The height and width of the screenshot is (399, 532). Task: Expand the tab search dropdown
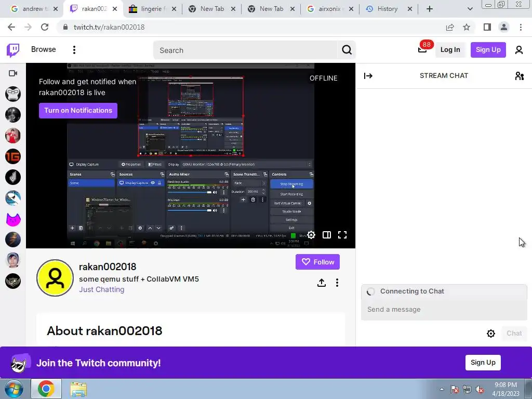(x=470, y=9)
